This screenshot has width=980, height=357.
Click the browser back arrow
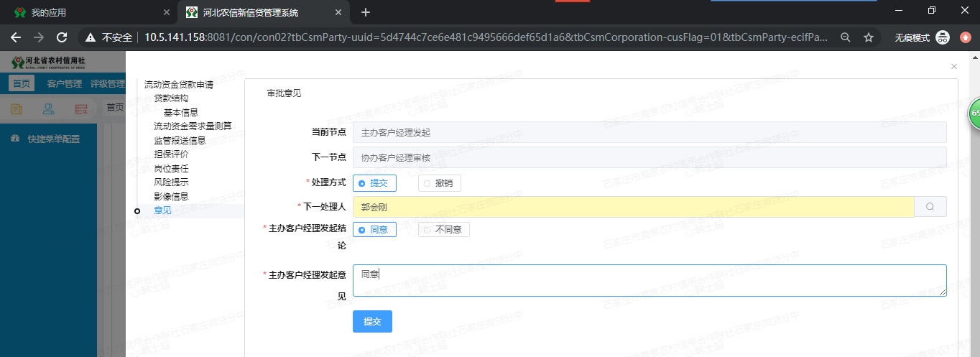pos(15,37)
